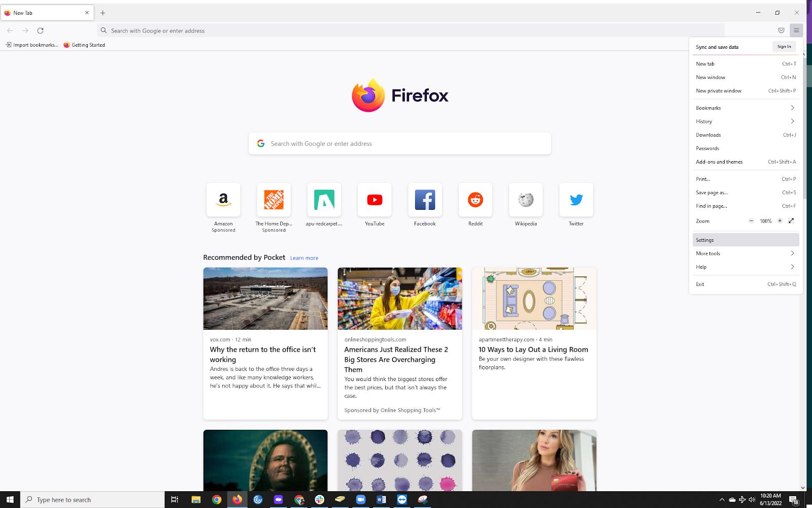Open the Getting Started bookmark
The image size is (812, 508).
[84, 45]
